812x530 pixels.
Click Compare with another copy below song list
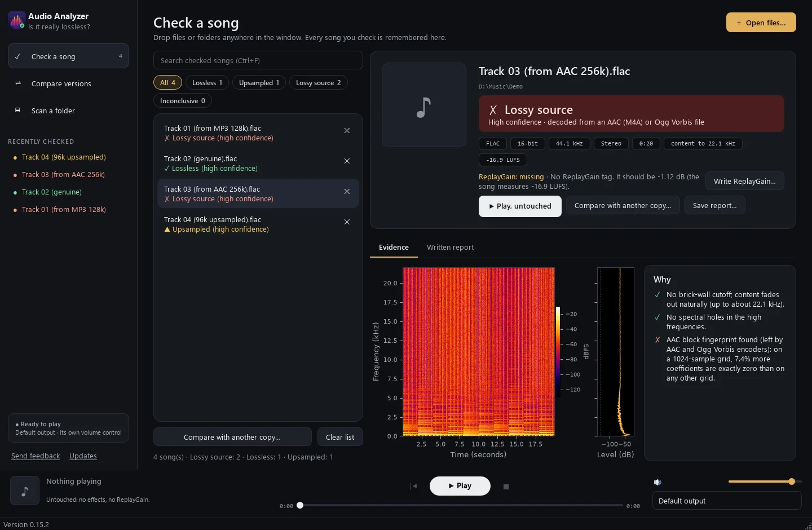pos(232,437)
